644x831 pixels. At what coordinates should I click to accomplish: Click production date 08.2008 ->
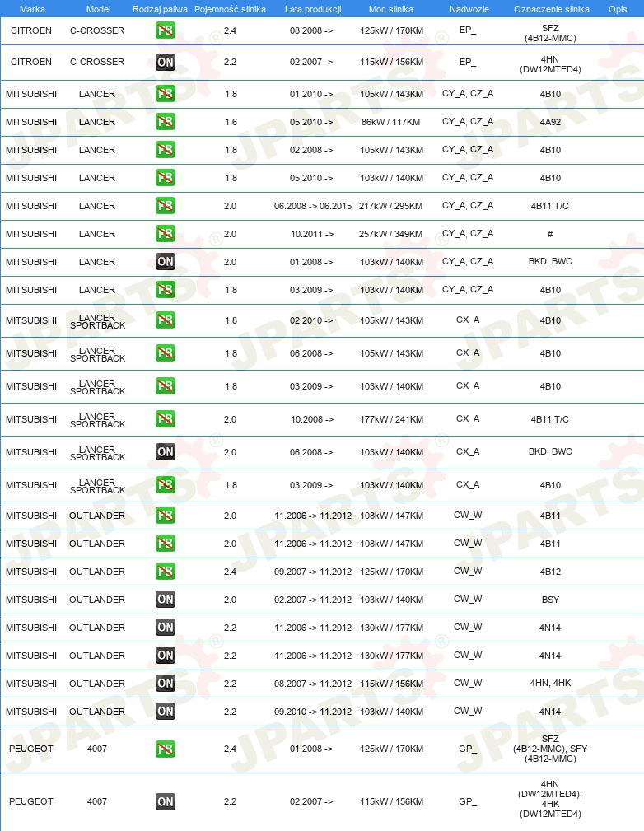[311, 30]
